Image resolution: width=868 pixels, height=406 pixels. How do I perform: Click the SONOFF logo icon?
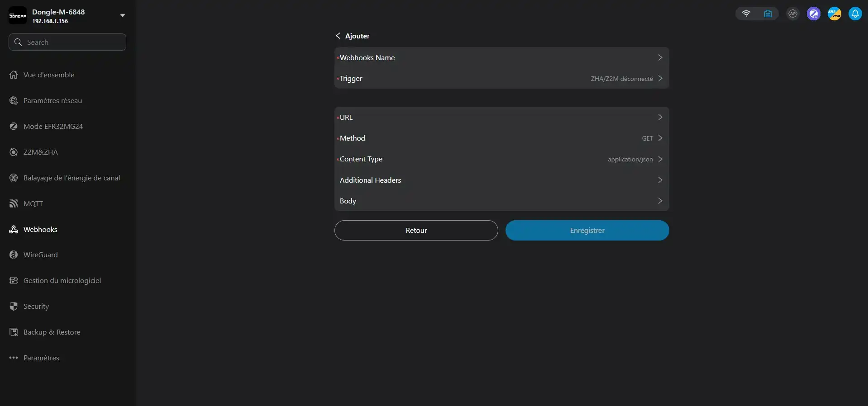18,15
